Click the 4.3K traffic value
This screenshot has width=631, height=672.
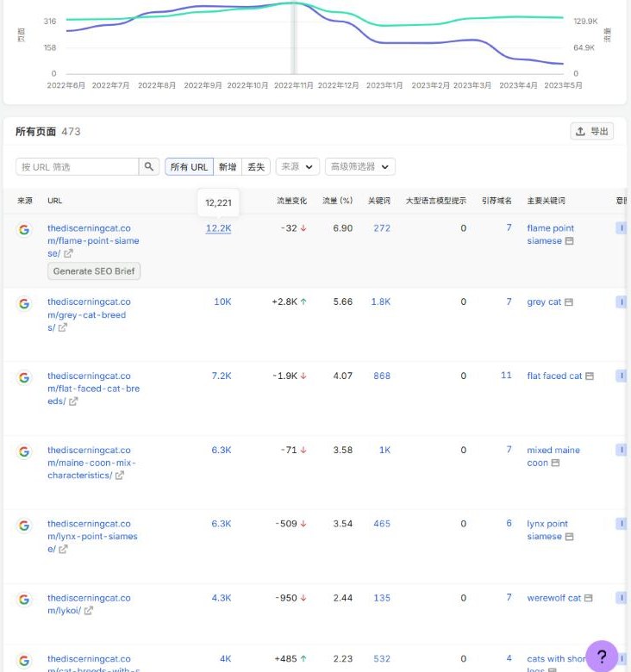pos(222,598)
